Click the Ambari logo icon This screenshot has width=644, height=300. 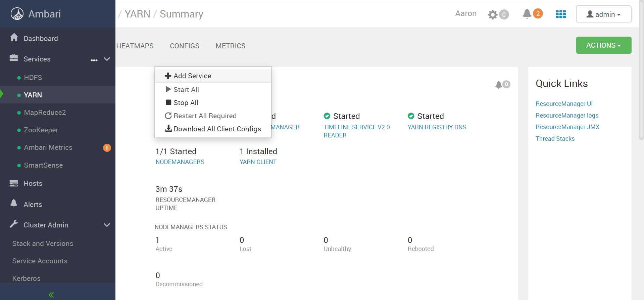[x=17, y=14]
